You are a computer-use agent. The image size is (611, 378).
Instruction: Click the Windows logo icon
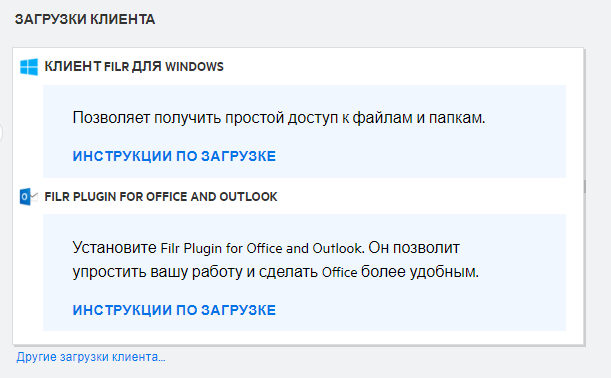(29, 67)
